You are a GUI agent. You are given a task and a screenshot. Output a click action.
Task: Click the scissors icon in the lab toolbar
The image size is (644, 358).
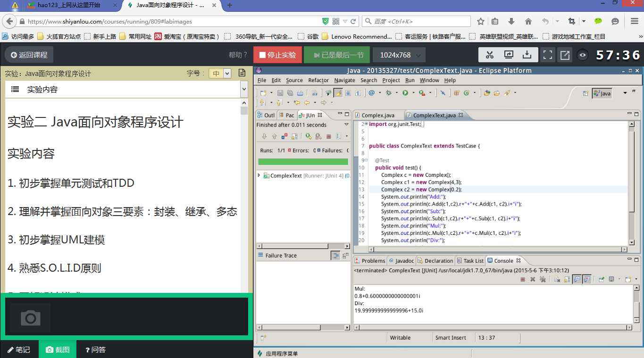point(489,55)
